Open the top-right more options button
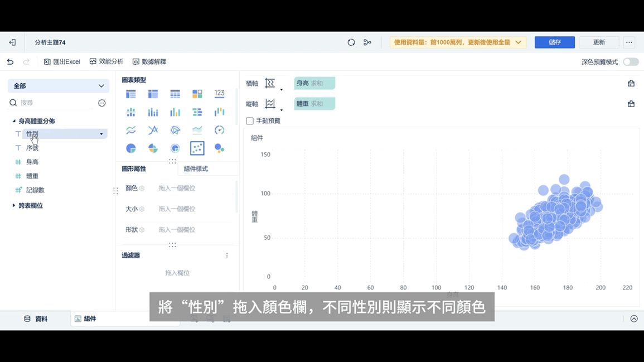The width and height of the screenshot is (644, 362). (629, 42)
